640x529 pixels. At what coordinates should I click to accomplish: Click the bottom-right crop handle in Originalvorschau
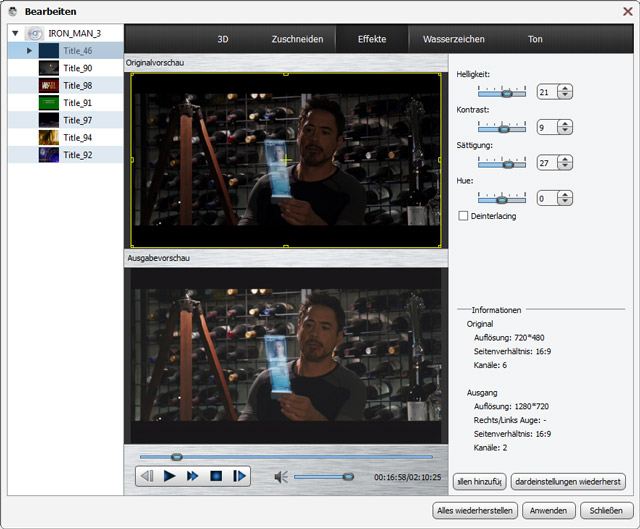(x=440, y=246)
